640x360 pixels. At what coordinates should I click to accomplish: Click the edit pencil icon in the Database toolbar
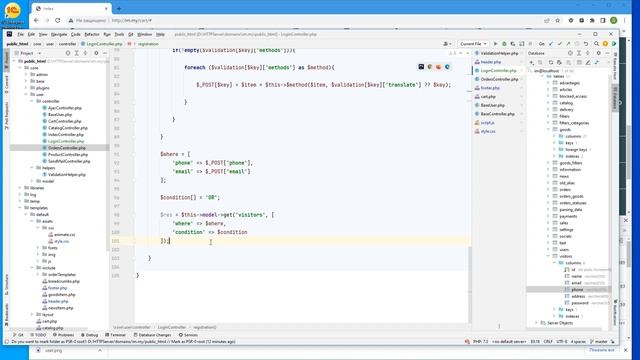pos(588,62)
